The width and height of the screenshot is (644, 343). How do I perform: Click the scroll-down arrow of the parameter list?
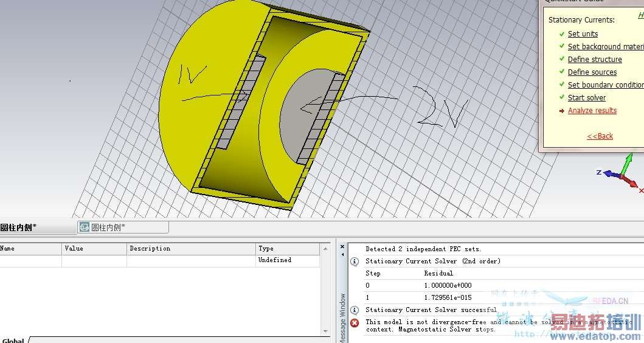click(x=325, y=331)
